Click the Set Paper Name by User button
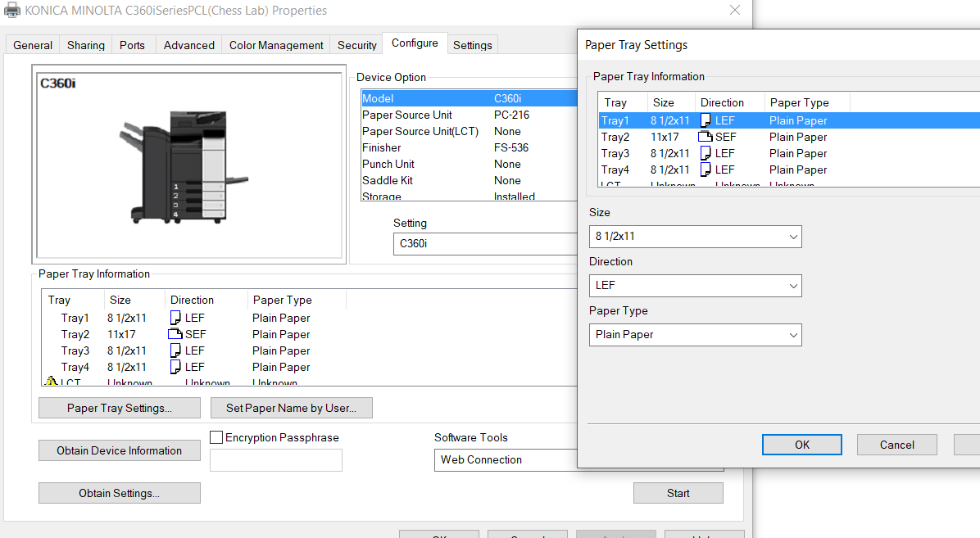 tap(292, 408)
